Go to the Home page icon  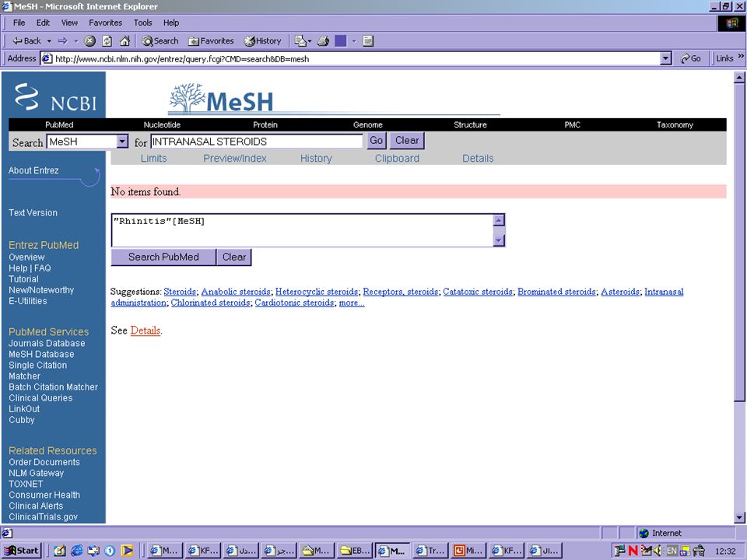124,41
